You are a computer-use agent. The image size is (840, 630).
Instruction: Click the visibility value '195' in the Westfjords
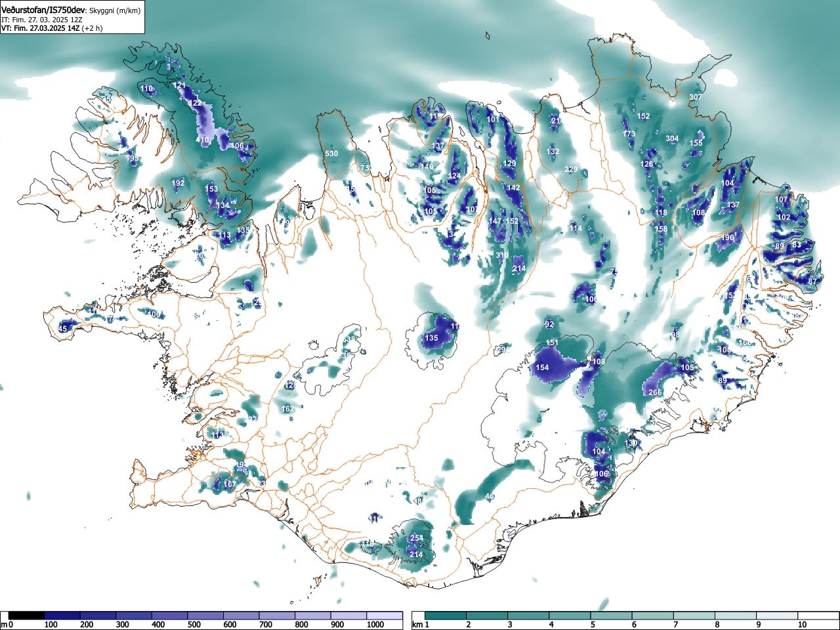pos(132,158)
